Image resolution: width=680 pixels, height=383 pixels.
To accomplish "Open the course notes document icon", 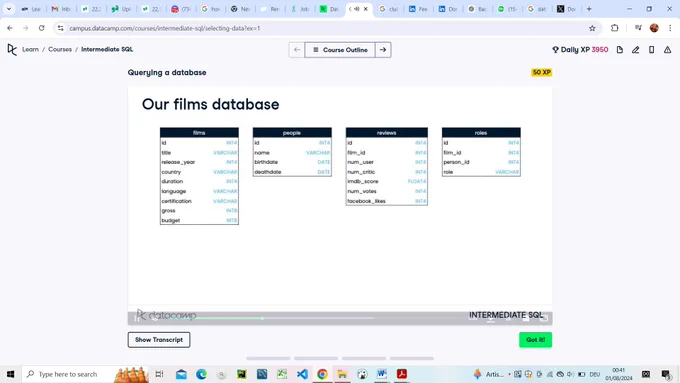I will pos(620,50).
